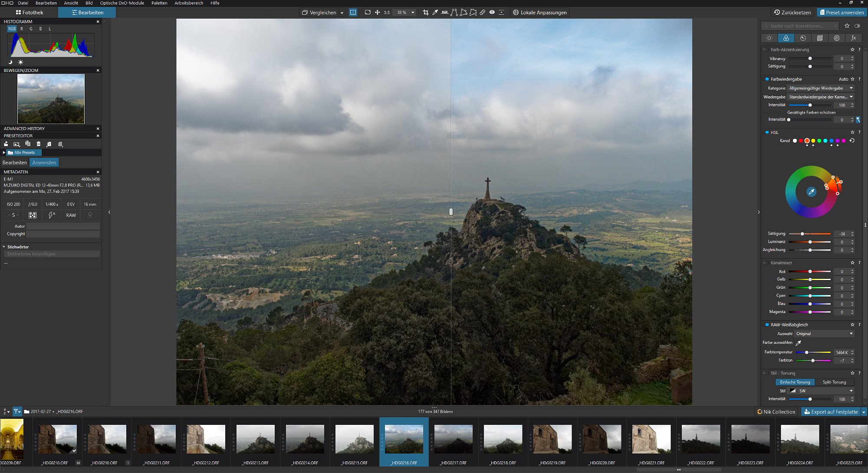Open the white balance Auswahl dropdown
868x473 pixels.
[824, 334]
